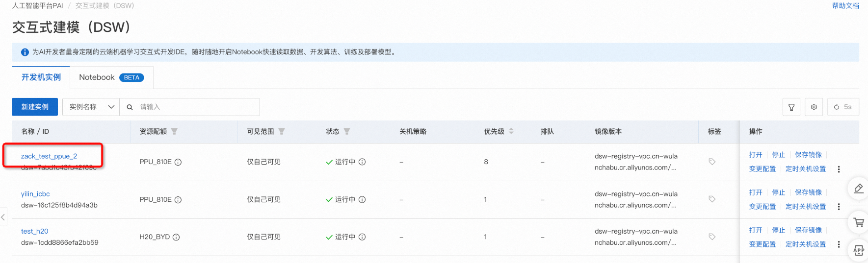Click filter icon on 状态 column
The height and width of the screenshot is (263, 868).
(347, 131)
